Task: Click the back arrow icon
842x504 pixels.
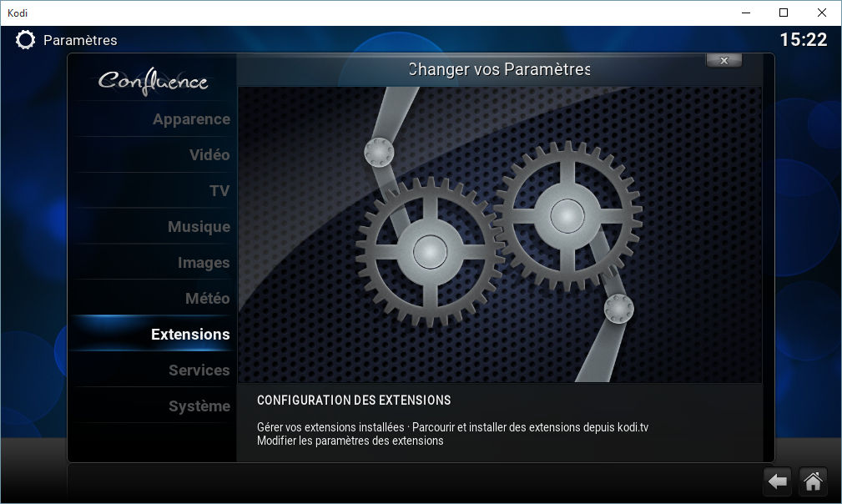Action: 778,481
